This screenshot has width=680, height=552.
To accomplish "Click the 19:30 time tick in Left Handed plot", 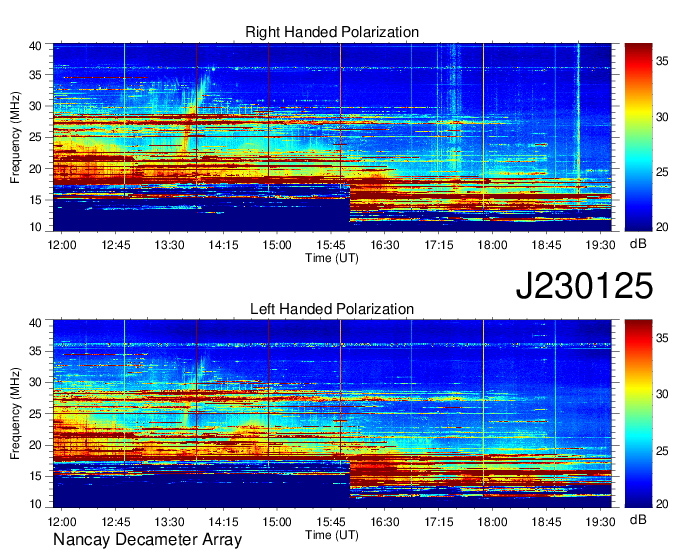I will (x=600, y=522).
